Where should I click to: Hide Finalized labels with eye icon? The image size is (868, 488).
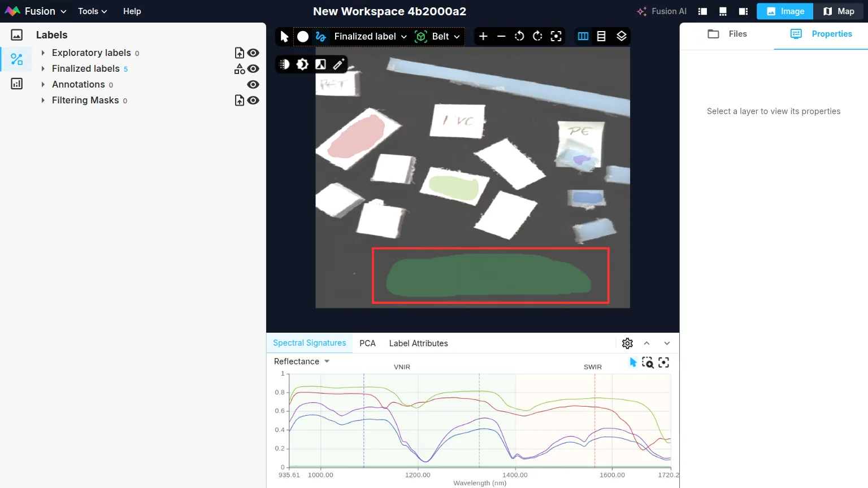coord(253,69)
